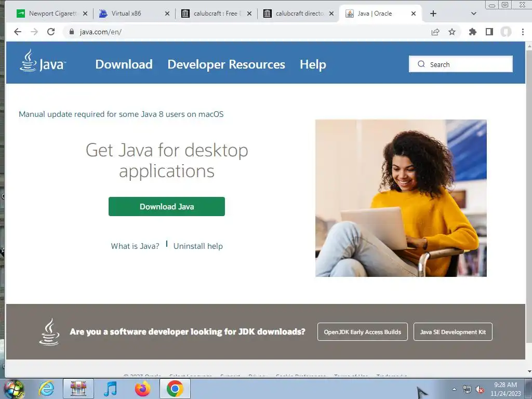Click the address bar URL java.com/en/
532x399 pixels.
tap(101, 32)
